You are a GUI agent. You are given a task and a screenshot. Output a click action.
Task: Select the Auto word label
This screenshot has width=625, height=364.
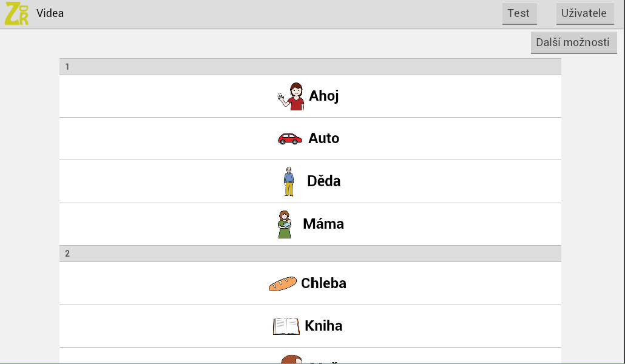(324, 138)
